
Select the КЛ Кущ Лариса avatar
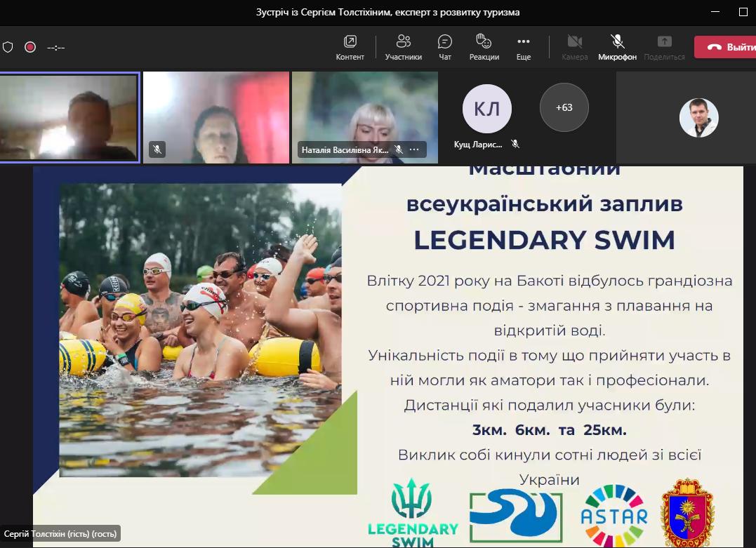click(486, 108)
